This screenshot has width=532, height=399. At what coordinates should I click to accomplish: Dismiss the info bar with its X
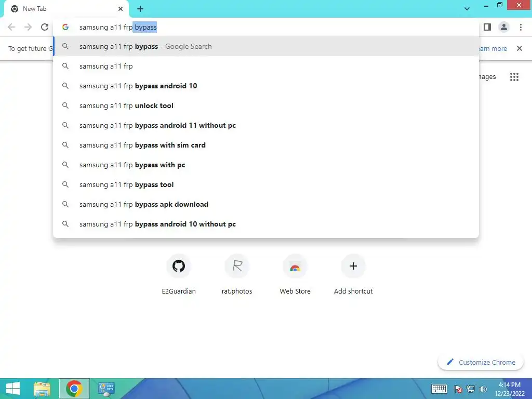pos(520,48)
